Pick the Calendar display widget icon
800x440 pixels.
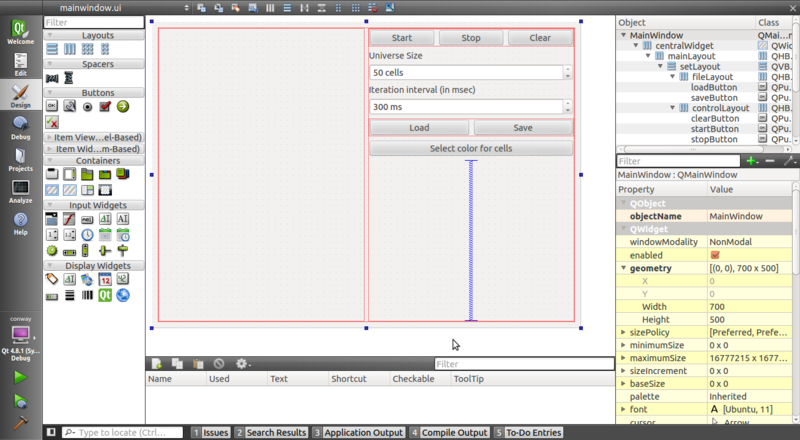pyautogui.click(x=105, y=279)
